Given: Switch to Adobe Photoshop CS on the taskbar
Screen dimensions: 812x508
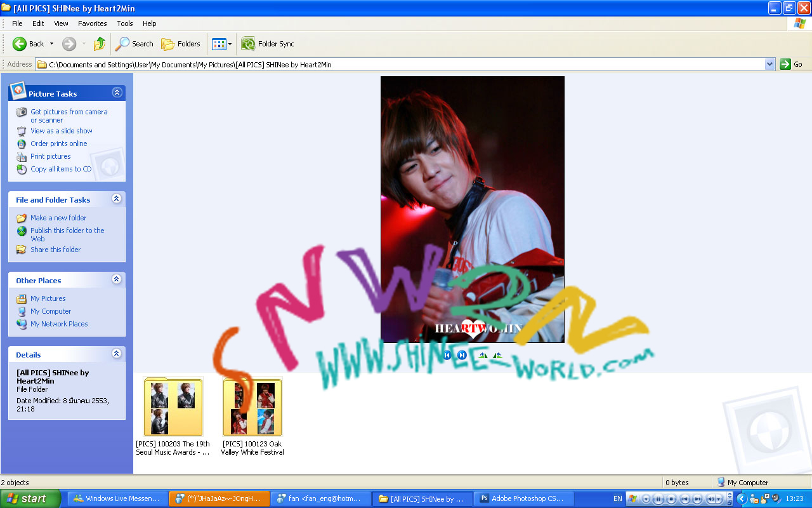Looking at the screenshot, I should [523, 498].
